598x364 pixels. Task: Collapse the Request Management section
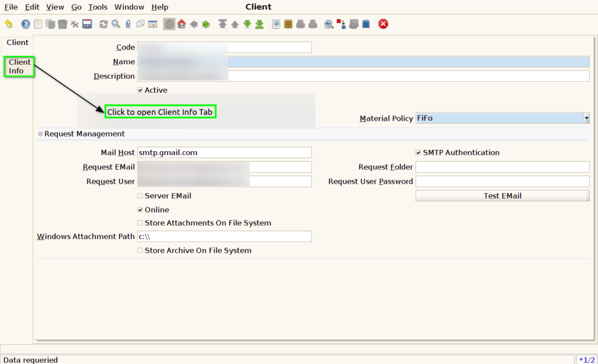coord(40,134)
